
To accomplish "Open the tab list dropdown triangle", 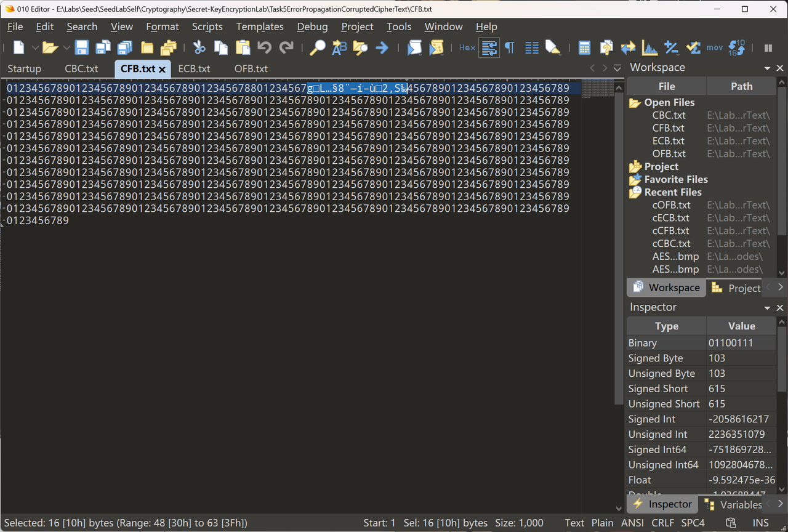I will pyautogui.click(x=617, y=68).
